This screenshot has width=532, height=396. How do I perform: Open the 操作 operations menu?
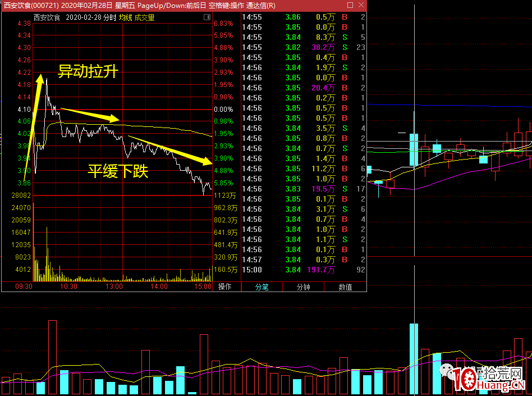click(225, 286)
